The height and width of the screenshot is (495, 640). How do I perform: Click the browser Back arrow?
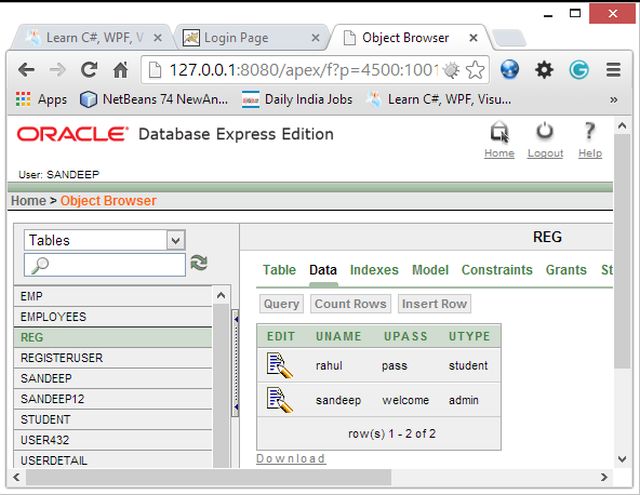tap(27, 70)
